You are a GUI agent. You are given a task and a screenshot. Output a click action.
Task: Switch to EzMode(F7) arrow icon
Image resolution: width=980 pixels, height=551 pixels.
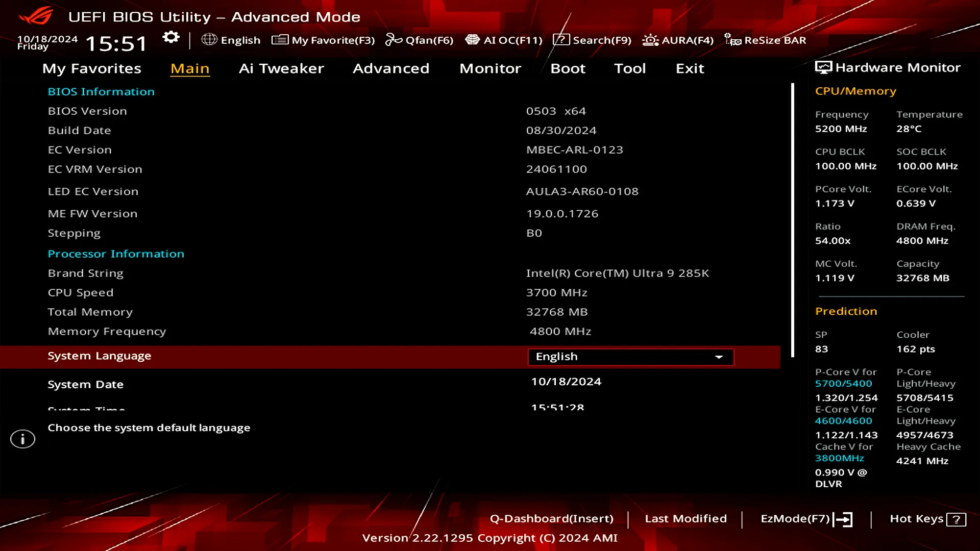point(843,519)
